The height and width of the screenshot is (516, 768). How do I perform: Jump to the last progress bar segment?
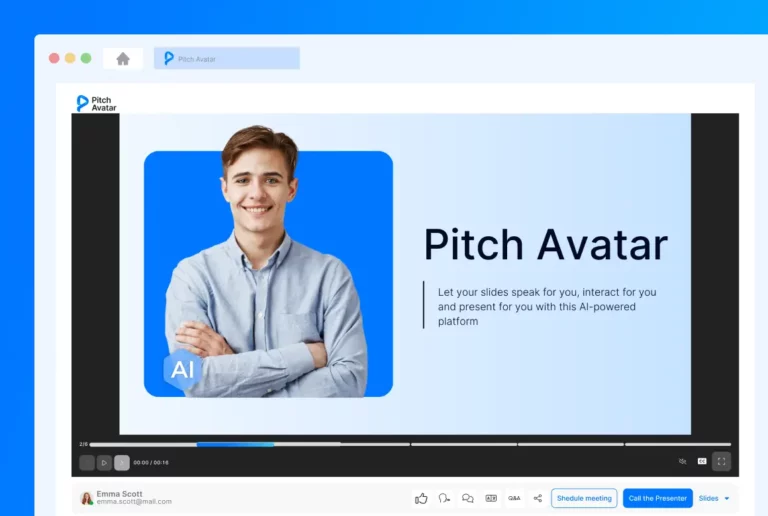678,445
